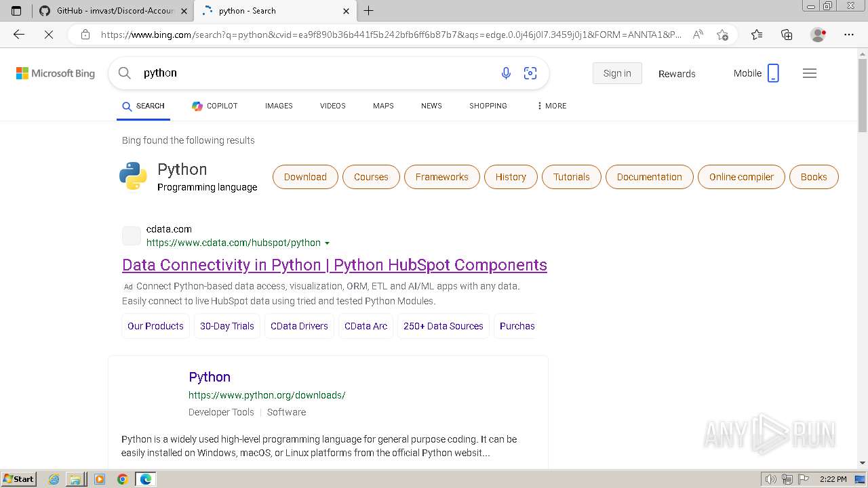Stop page loading with X button
868x488 pixels.
coord(49,35)
